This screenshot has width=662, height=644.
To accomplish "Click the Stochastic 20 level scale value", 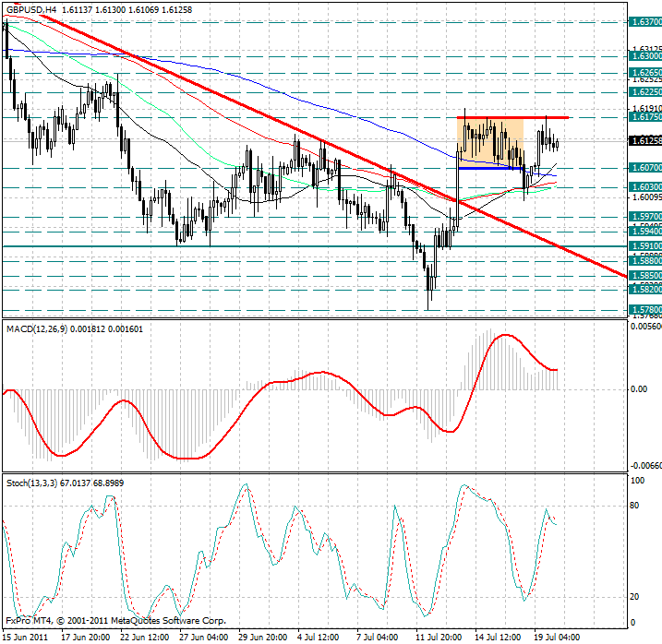I will (634, 596).
